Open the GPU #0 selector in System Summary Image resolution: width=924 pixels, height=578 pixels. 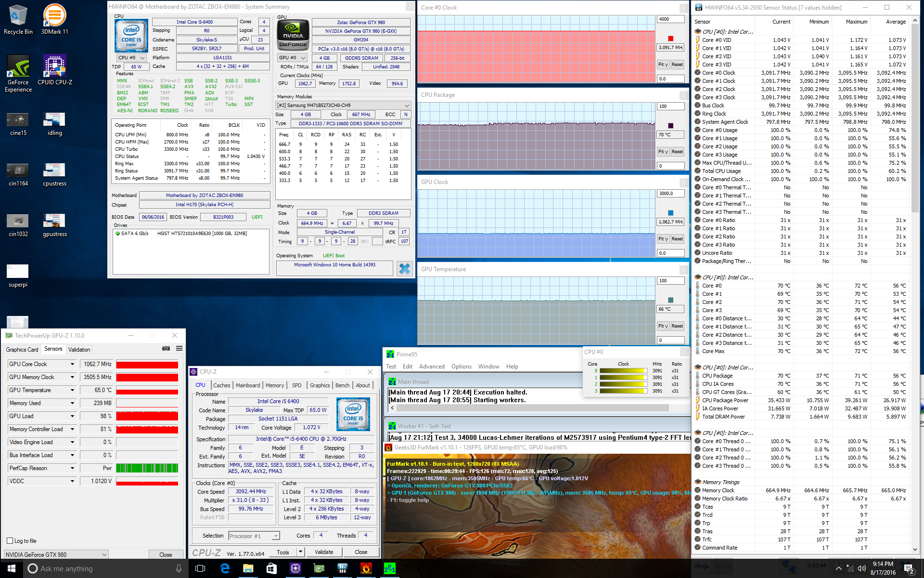pos(292,57)
